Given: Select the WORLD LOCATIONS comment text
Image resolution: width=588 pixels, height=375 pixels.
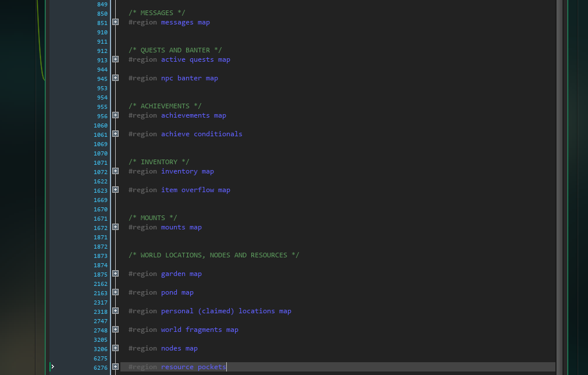Looking at the screenshot, I should pos(213,254).
